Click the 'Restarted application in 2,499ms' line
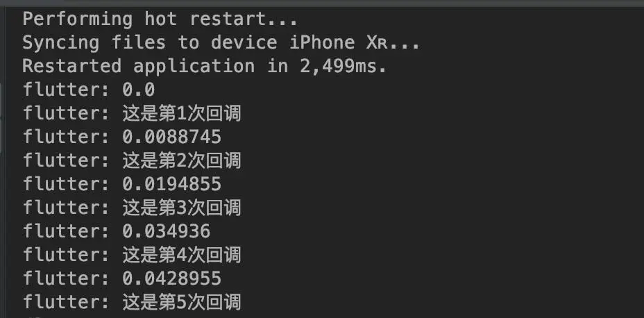 point(205,66)
